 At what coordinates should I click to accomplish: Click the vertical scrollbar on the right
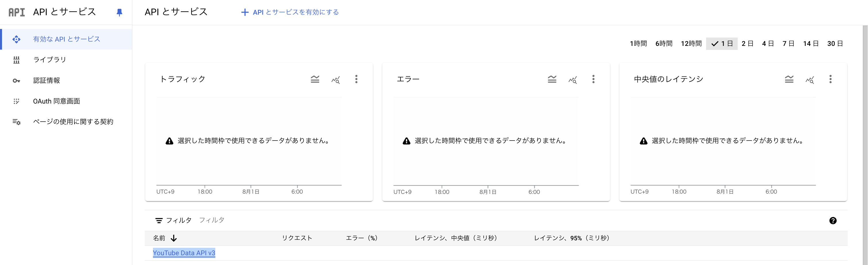(x=865, y=145)
